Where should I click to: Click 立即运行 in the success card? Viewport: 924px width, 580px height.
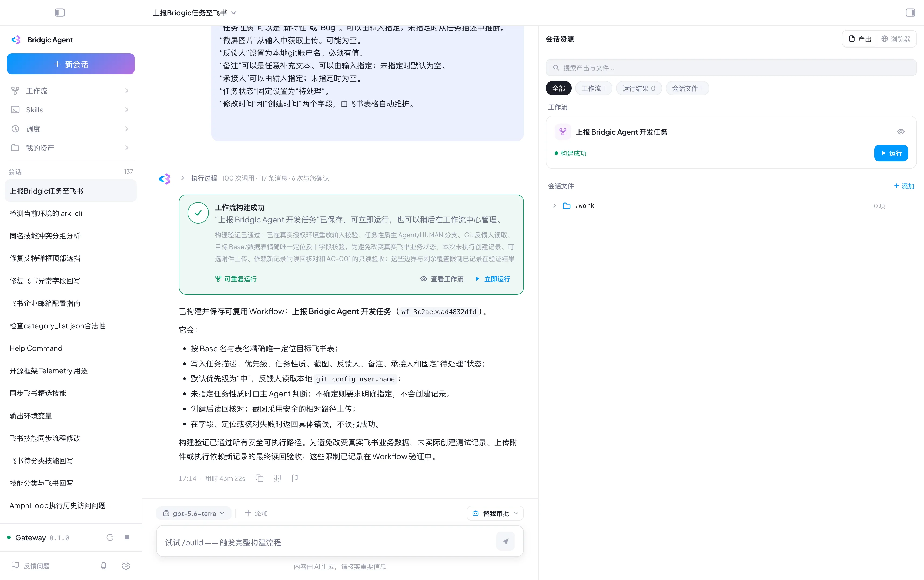[x=493, y=279]
